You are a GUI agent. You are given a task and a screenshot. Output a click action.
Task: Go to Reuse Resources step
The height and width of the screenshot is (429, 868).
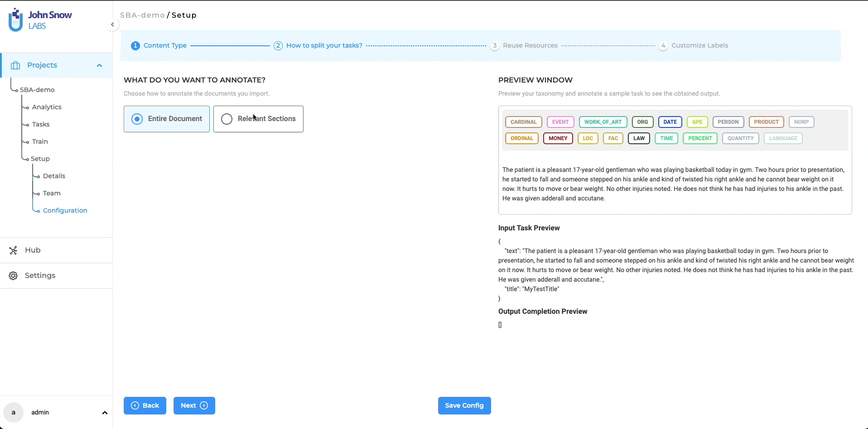point(530,46)
